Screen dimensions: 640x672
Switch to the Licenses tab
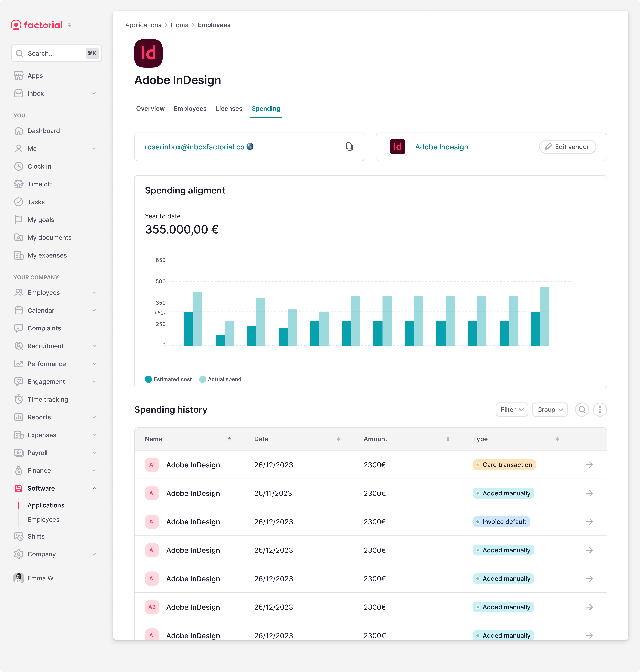tap(229, 109)
